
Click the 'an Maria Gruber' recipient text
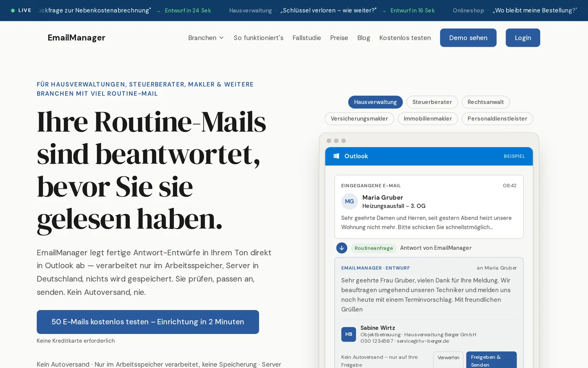pos(497,268)
